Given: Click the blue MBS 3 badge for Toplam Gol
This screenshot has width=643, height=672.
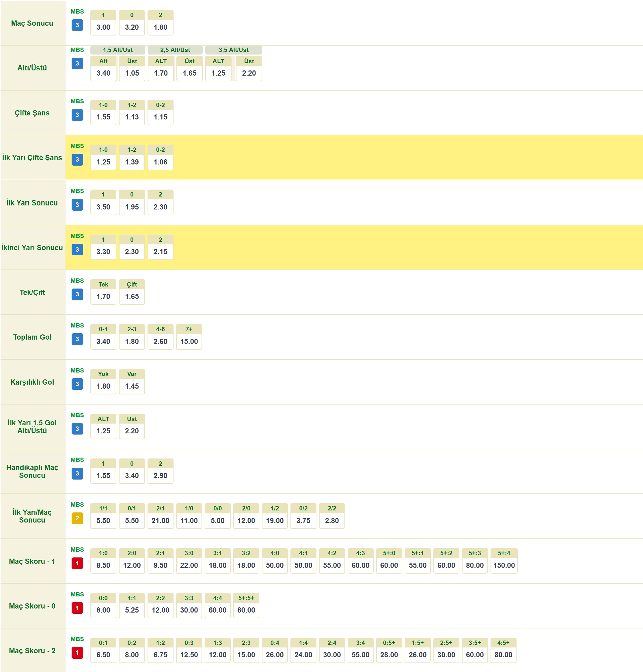Looking at the screenshot, I should pyautogui.click(x=77, y=339).
